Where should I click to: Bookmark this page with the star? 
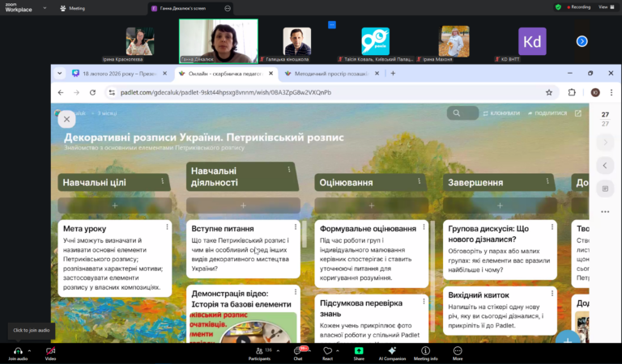[x=549, y=92]
